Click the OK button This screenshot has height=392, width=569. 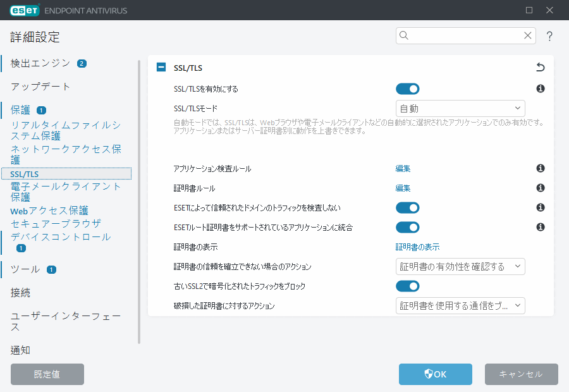pyautogui.click(x=435, y=374)
